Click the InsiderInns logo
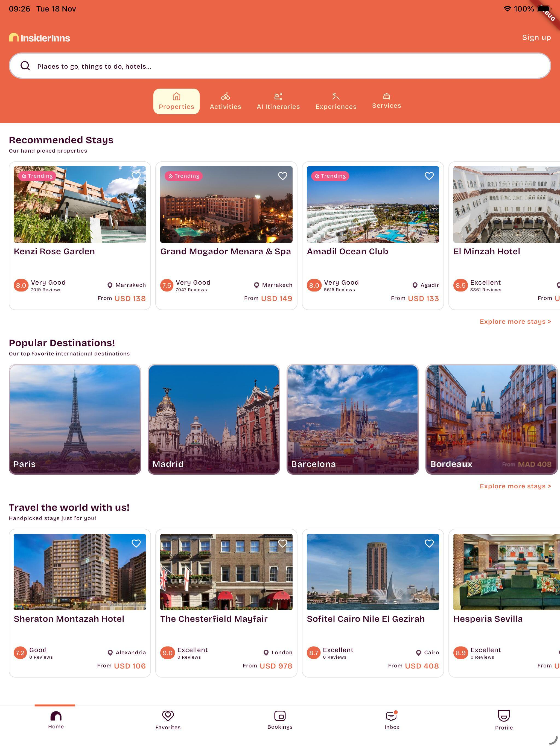 click(x=40, y=37)
